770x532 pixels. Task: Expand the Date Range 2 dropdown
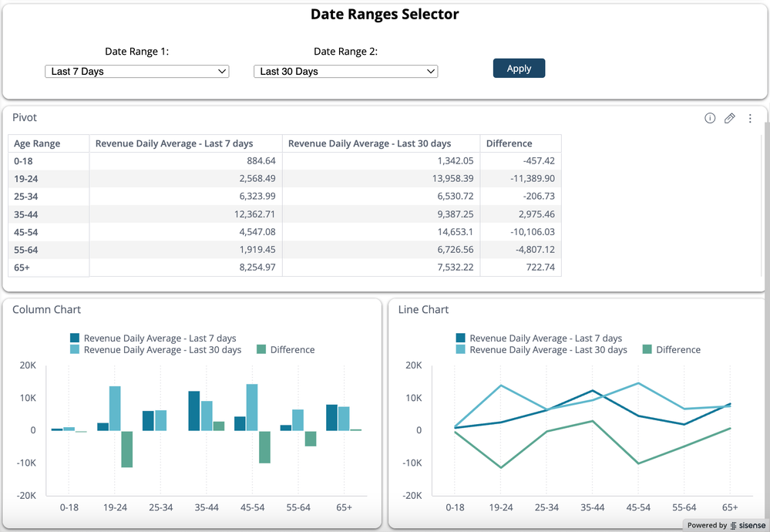click(x=345, y=72)
